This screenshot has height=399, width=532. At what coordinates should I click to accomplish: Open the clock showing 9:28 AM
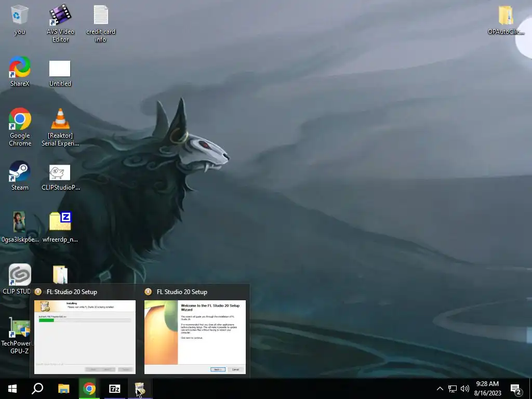(x=487, y=389)
